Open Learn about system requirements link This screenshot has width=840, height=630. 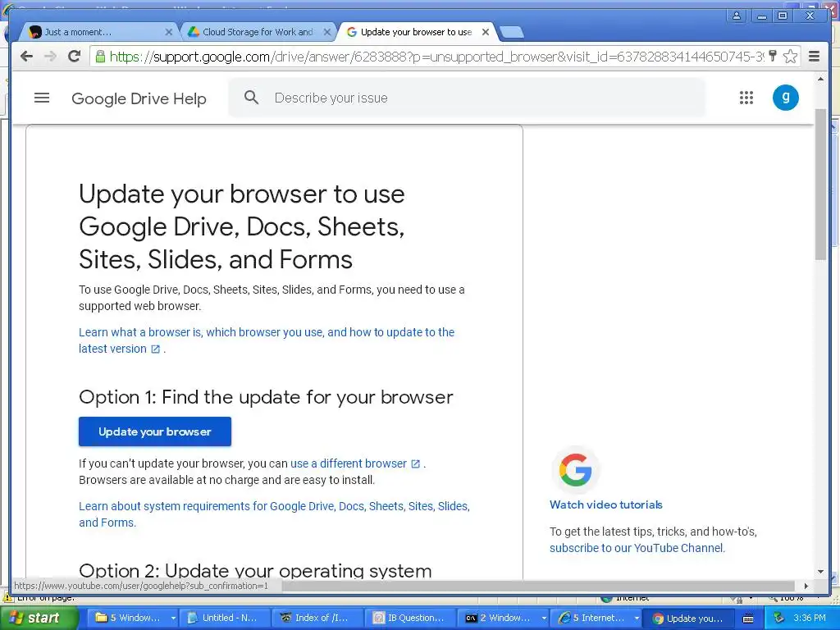tap(274, 514)
